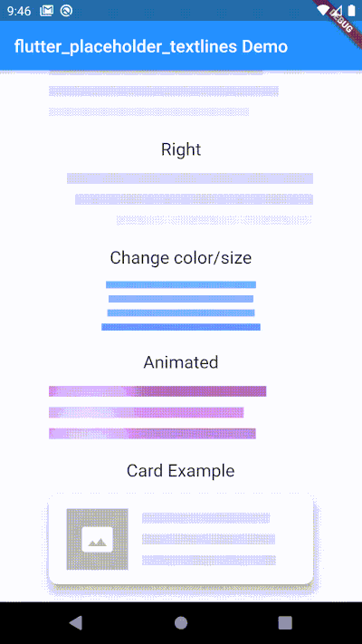Viewport: 362px width, 644px height.
Task: Tap the battery icon in status bar
Action: pyautogui.click(x=351, y=10)
